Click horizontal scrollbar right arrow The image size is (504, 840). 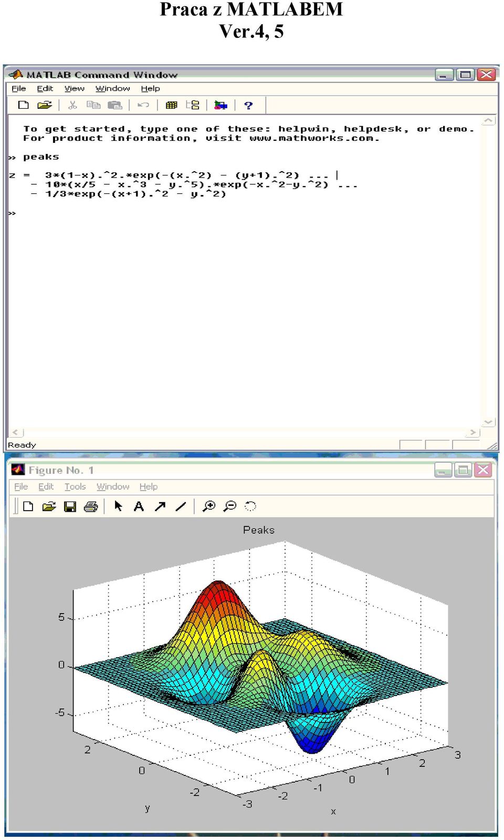coord(473,432)
